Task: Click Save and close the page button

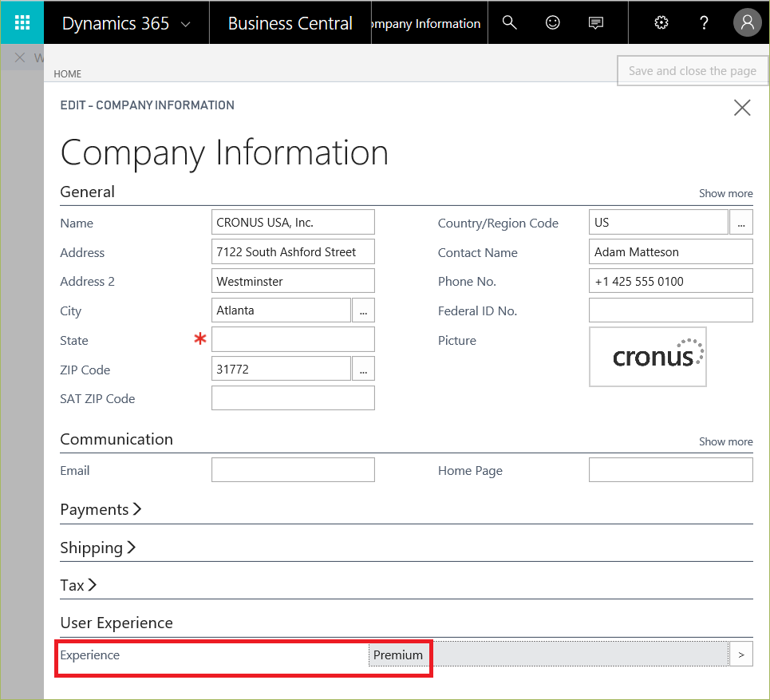Action: pos(693,71)
